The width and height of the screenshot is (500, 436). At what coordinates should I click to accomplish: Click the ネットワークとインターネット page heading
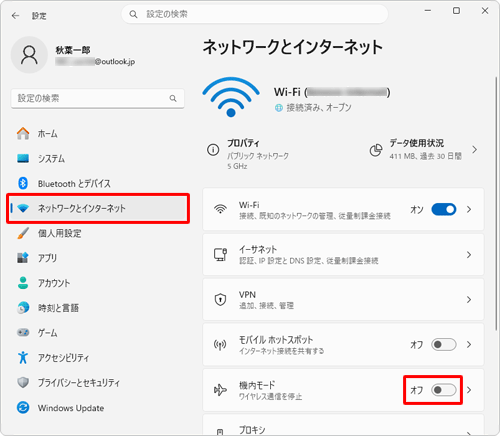[293, 47]
